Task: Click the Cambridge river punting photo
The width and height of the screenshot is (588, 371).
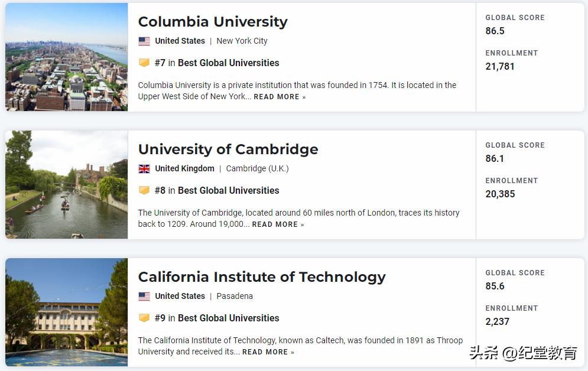Action: coord(67,185)
